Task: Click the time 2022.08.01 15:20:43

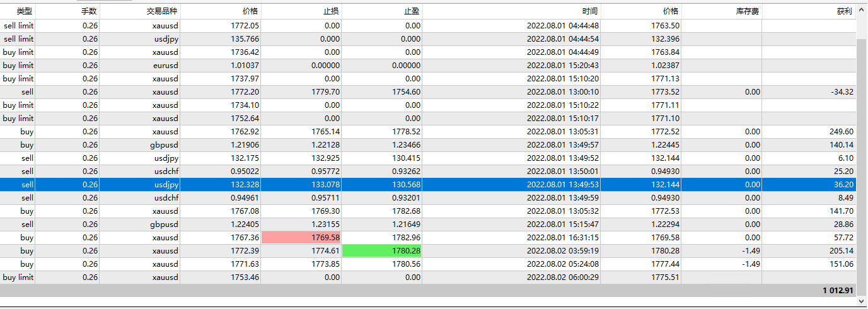Action: pyautogui.click(x=563, y=66)
